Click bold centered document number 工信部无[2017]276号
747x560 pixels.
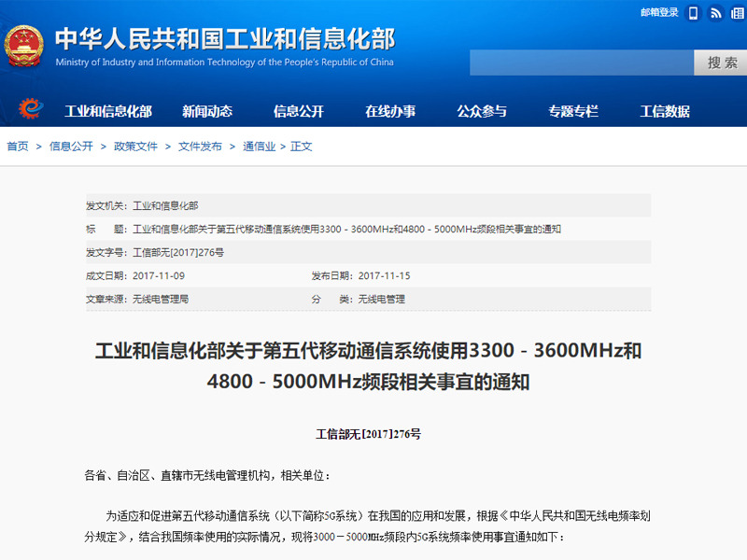[368, 434]
